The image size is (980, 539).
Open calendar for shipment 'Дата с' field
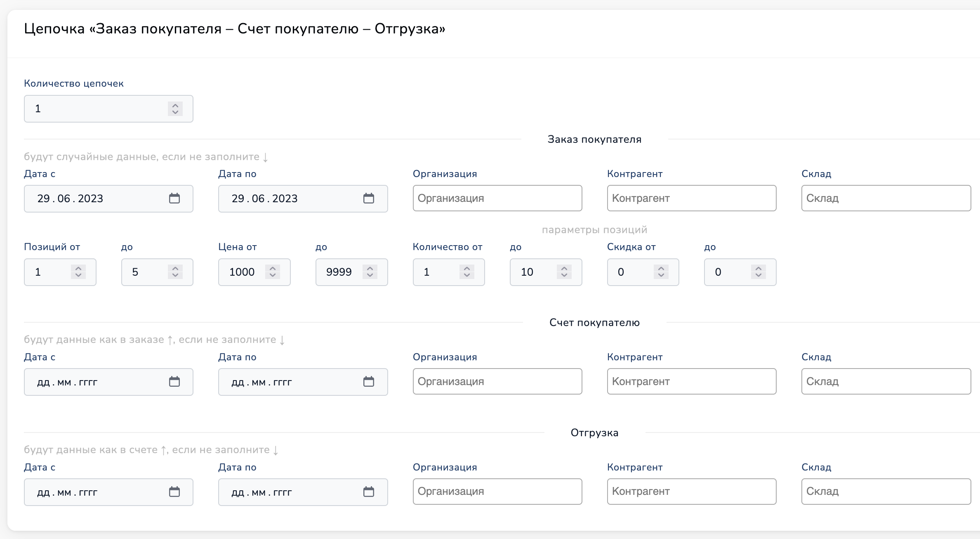[x=174, y=492]
